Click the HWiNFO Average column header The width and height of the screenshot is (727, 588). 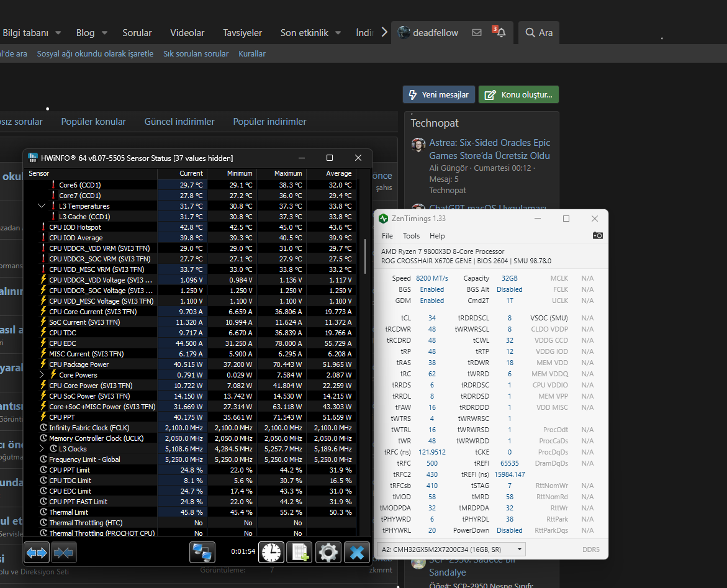[332, 173]
